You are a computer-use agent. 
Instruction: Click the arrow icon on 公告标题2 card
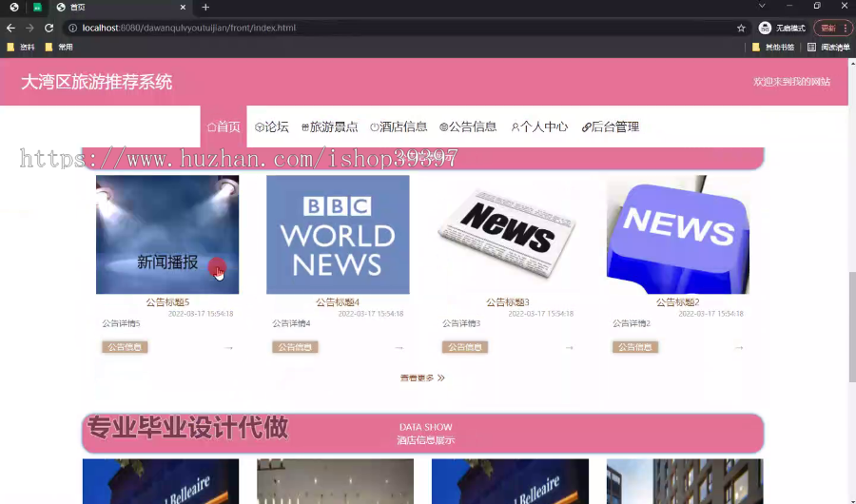point(739,348)
